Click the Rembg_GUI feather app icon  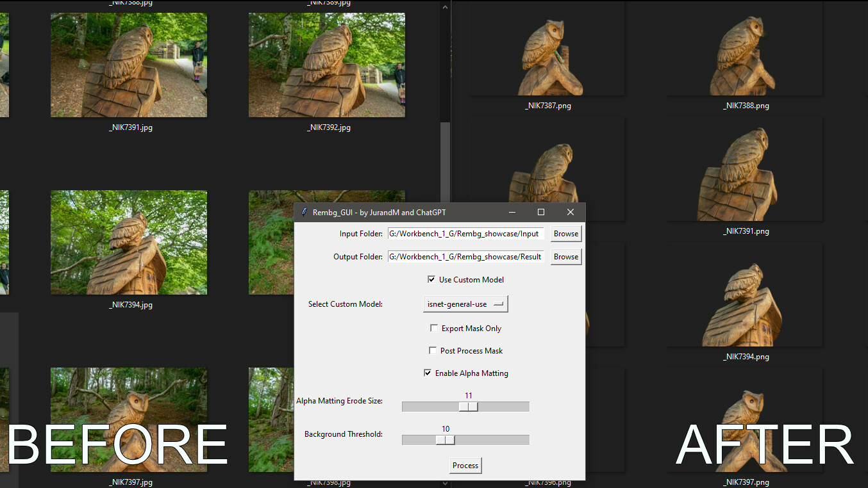305,212
